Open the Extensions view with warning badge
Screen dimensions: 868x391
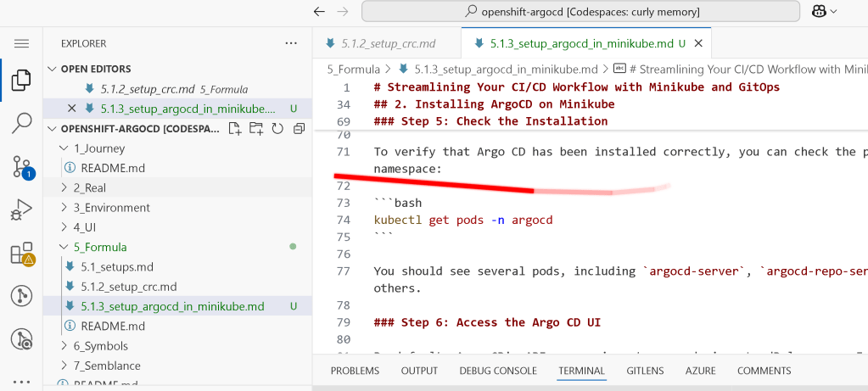pyautogui.click(x=22, y=254)
